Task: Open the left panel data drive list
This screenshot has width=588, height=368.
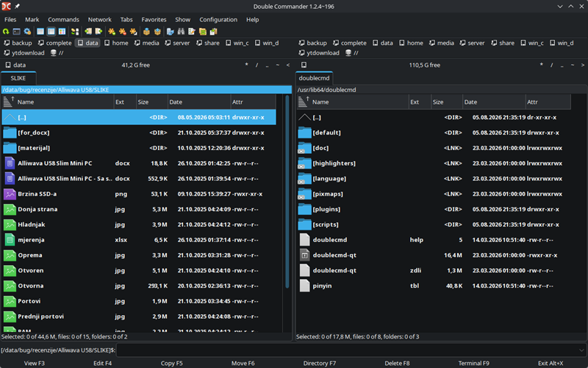Action: (15, 65)
